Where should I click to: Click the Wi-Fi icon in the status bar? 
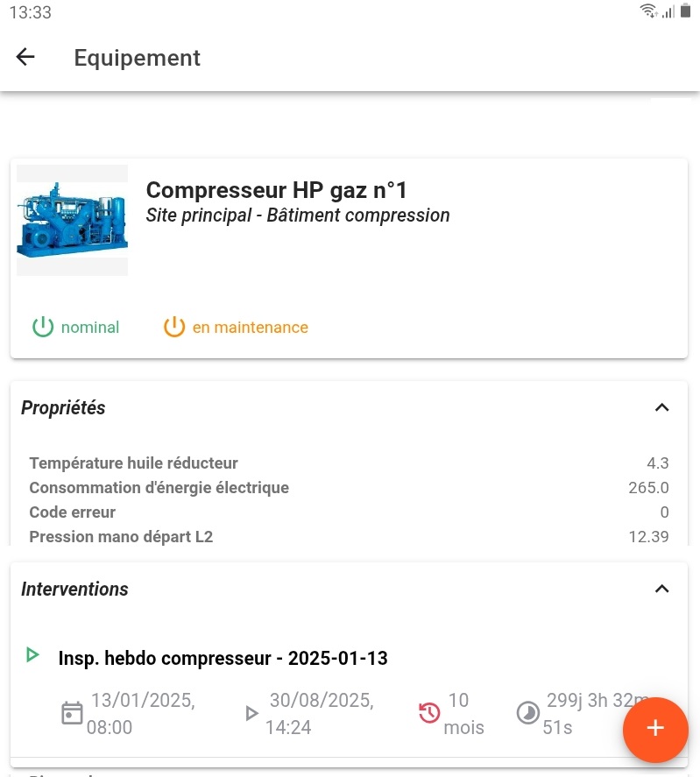point(647,12)
